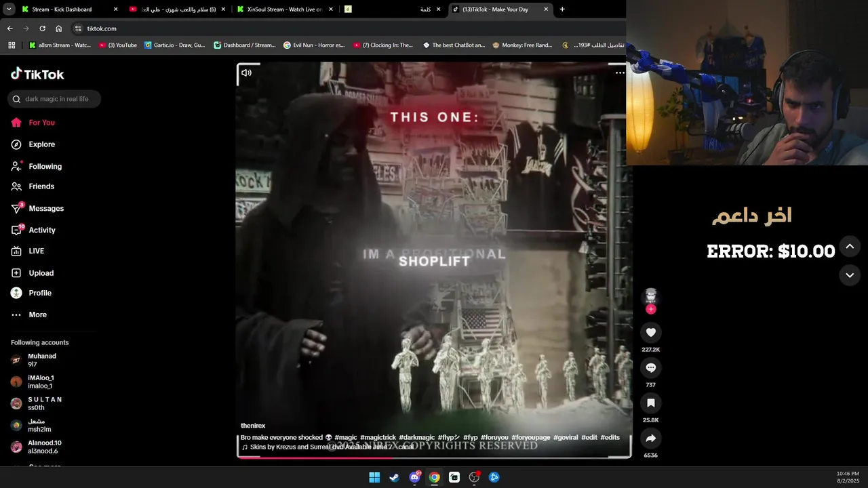Image resolution: width=868 pixels, height=488 pixels.
Task: Open The best ChatBot bookmark
Action: point(454,45)
